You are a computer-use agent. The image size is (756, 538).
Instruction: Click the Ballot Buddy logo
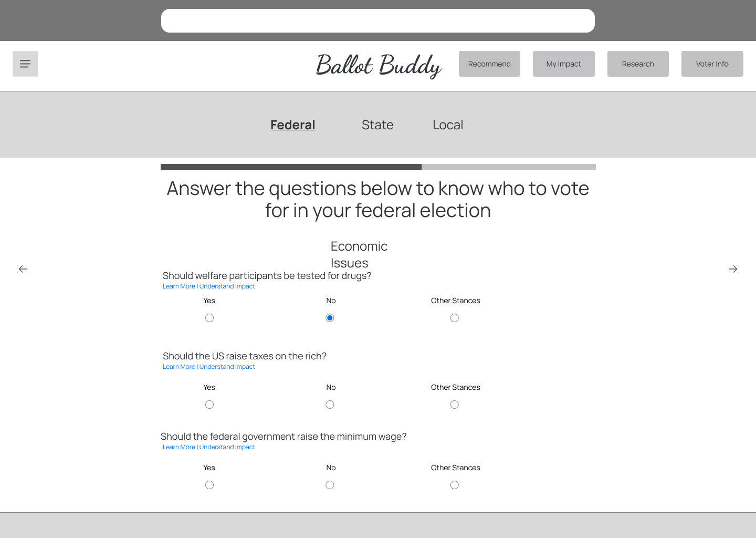tap(378, 65)
